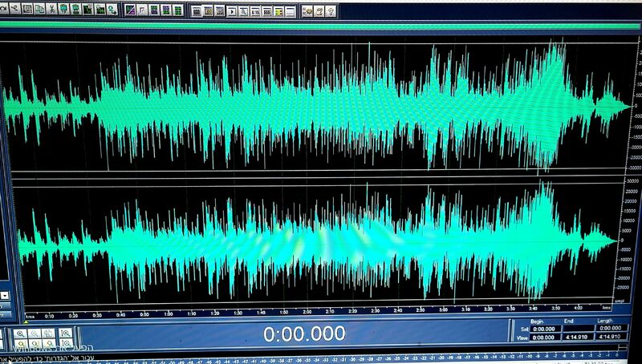This screenshot has width=642, height=364.
Task: Click the coffee cup icon beside Help
Action: pos(319,11)
